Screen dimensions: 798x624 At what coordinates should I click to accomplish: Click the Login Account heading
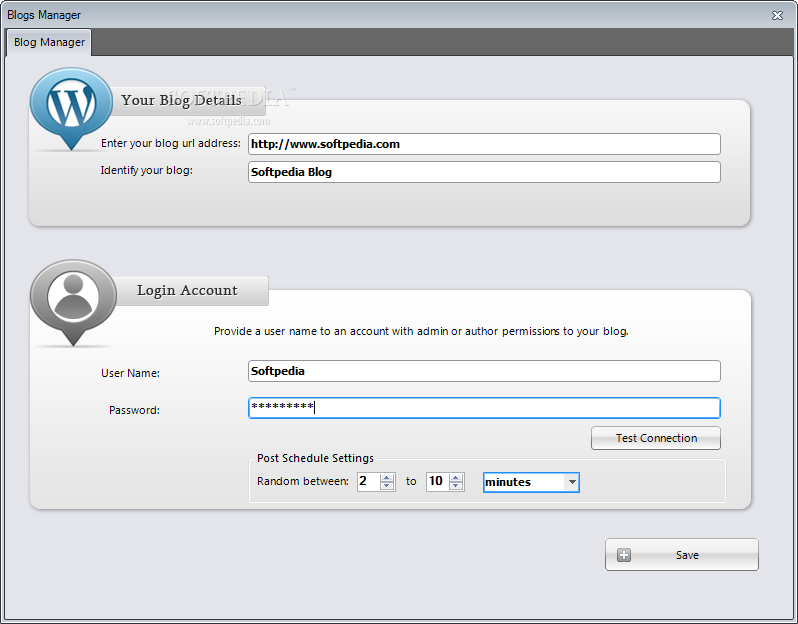tap(187, 290)
